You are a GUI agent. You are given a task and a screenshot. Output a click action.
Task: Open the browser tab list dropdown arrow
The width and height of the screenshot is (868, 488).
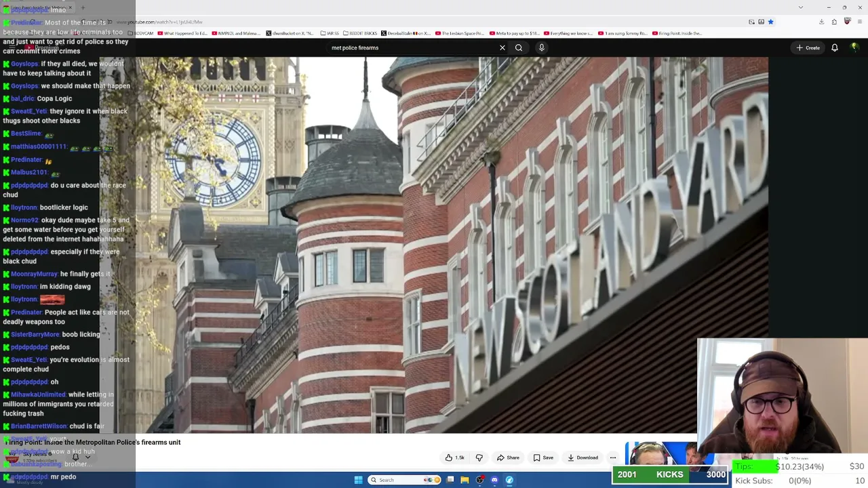[x=801, y=7]
